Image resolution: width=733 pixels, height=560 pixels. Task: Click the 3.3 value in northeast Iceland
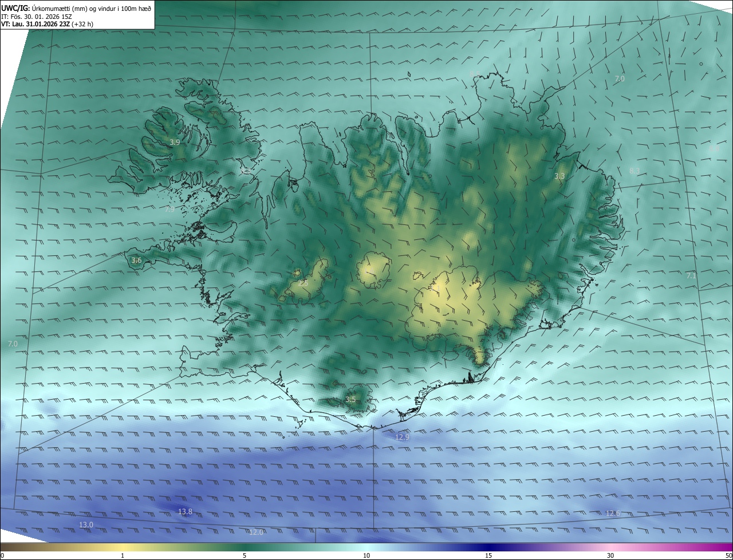point(559,176)
